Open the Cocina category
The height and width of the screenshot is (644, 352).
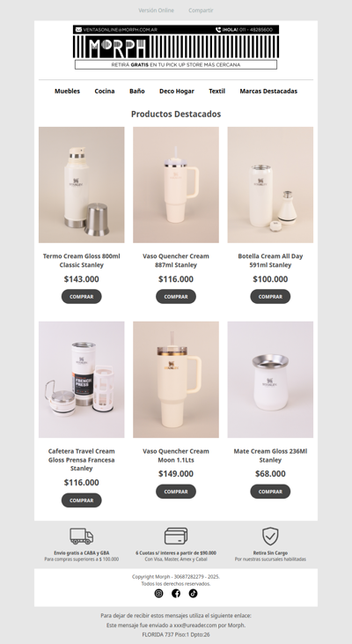[105, 91]
